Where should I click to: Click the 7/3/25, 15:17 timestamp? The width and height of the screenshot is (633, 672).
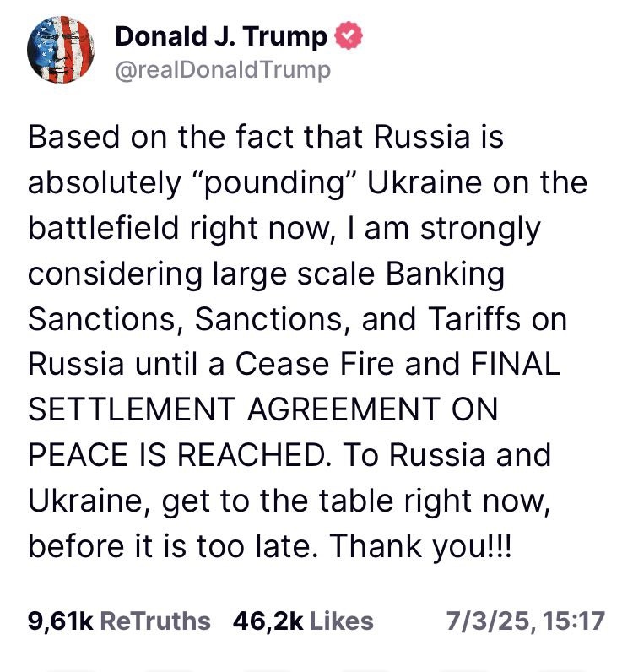(x=525, y=621)
